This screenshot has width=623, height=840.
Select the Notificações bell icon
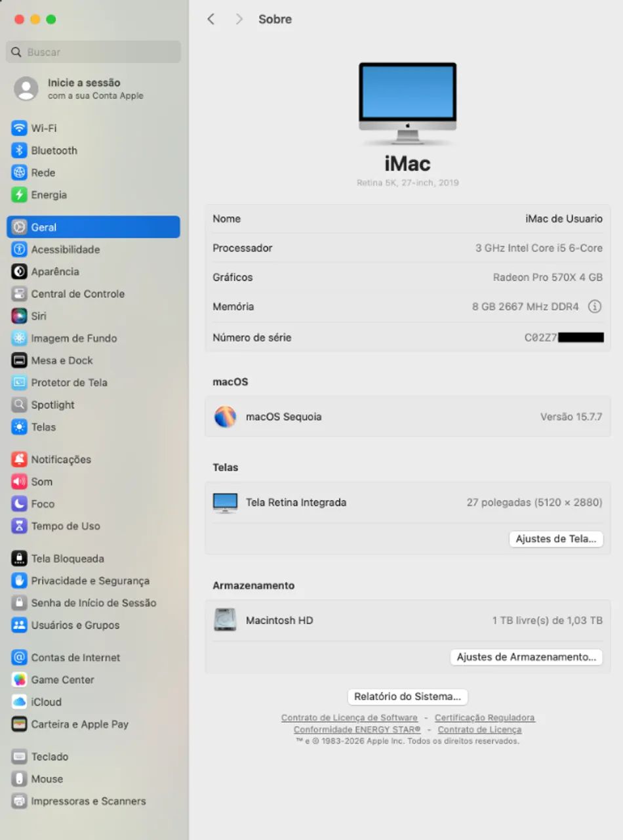pos(20,459)
